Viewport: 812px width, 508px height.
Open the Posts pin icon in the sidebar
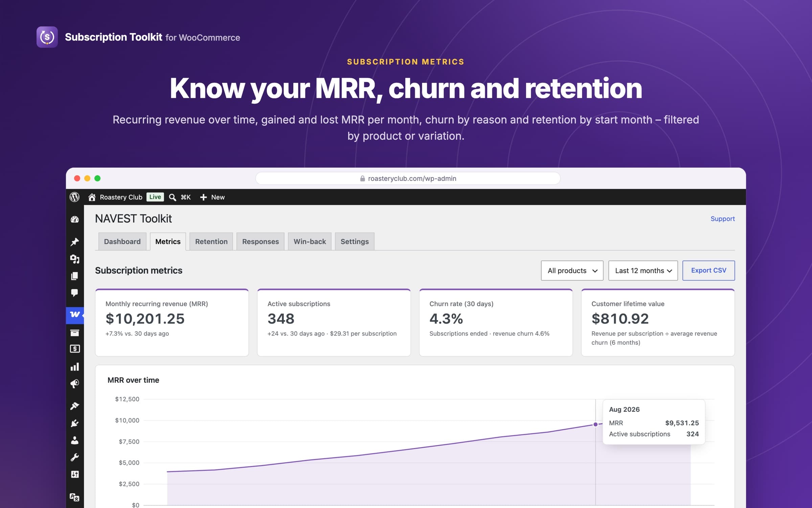coord(75,242)
